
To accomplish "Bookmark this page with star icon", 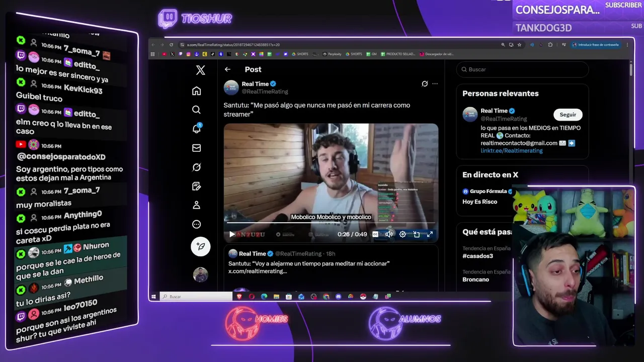I will pos(519,45).
